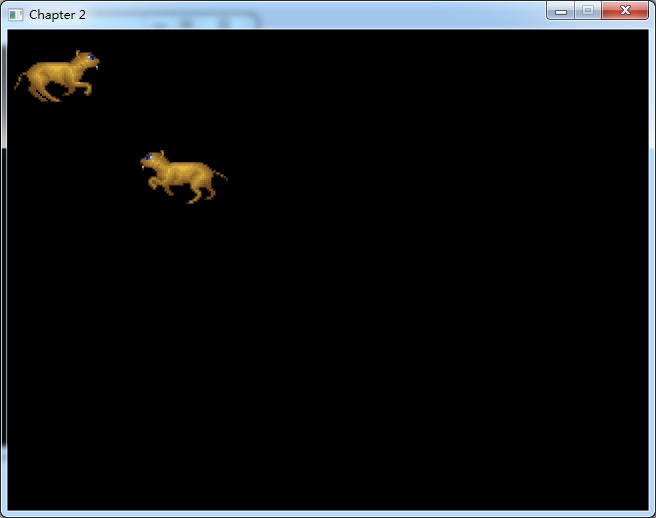
Task: Minimize the Chapter 2 window
Action: tap(561, 11)
